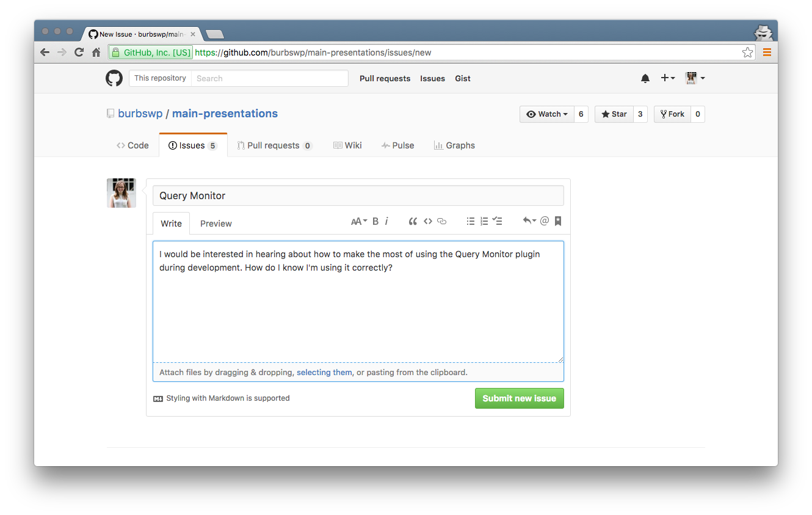
Task: Open the plus create-new menu
Action: coord(668,78)
